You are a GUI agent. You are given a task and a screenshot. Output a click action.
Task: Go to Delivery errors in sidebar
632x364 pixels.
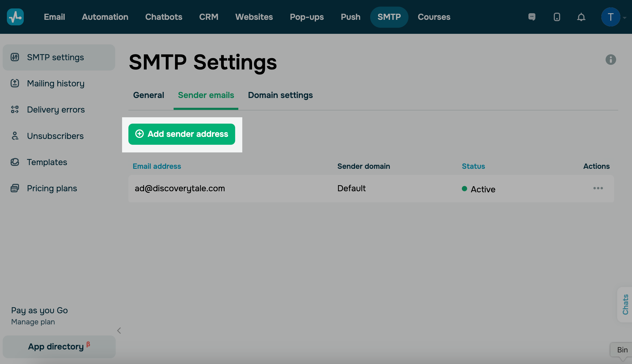pyautogui.click(x=56, y=110)
